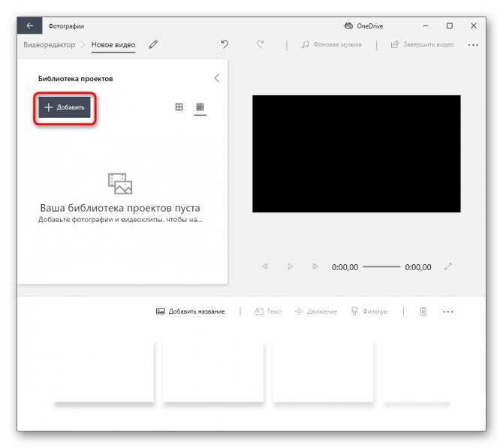
Task: Click the Фотографии app title
Action: point(66,26)
